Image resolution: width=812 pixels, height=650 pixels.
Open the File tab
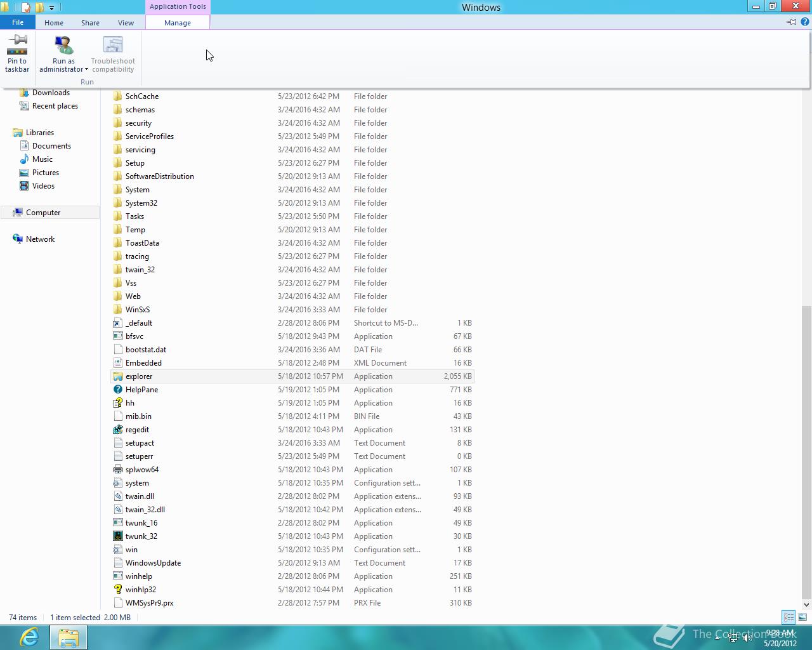[x=18, y=22]
